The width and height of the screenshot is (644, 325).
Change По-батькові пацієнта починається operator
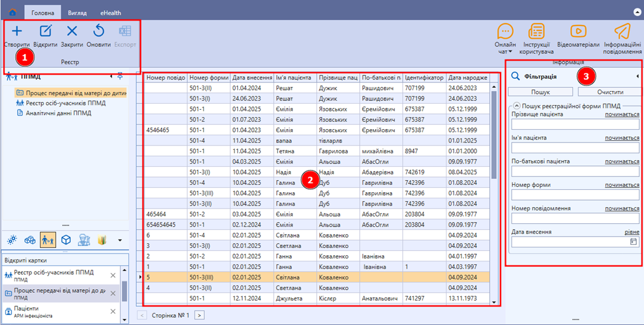(622, 161)
